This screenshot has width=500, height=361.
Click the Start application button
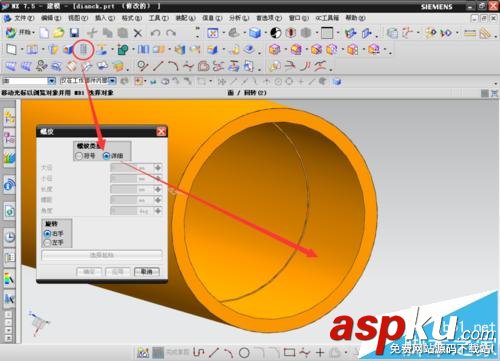tap(20, 33)
